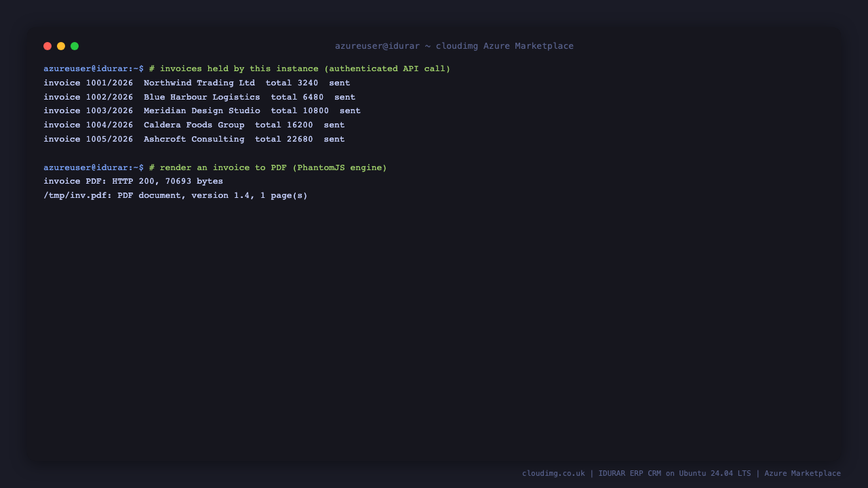Click the sent status on Meridian Design Studio row

pyautogui.click(x=350, y=110)
